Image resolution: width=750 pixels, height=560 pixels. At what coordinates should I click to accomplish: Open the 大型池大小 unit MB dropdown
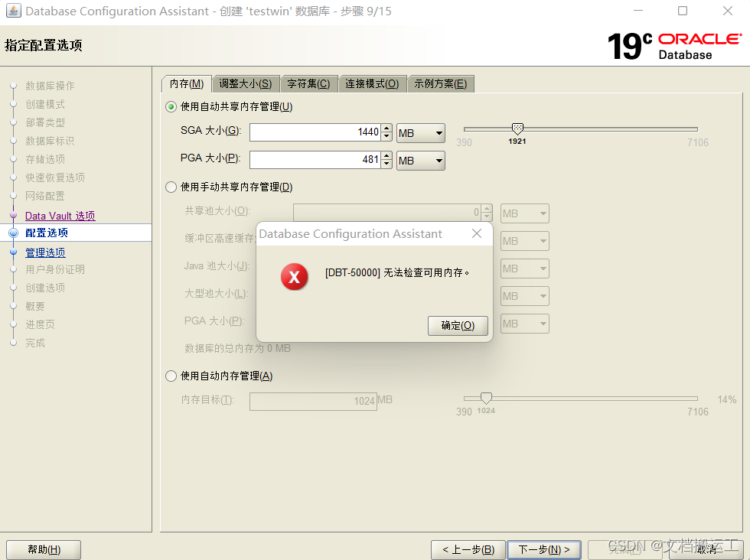click(525, 296)
